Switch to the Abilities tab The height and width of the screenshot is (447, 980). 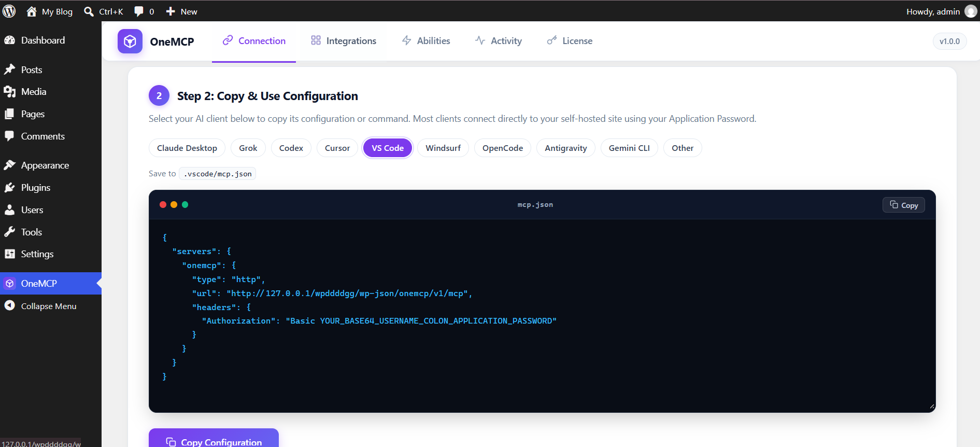coord(426,41)
